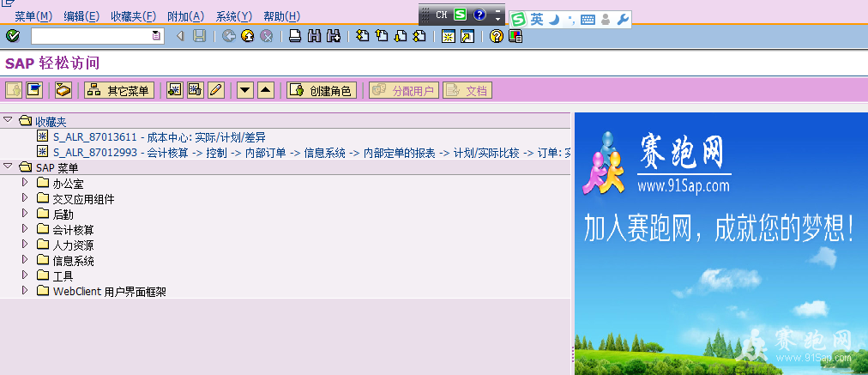The width and height of the screenshot is (868, 375).
Task: Click the 其它菜单 button
Action: [119, 90]
